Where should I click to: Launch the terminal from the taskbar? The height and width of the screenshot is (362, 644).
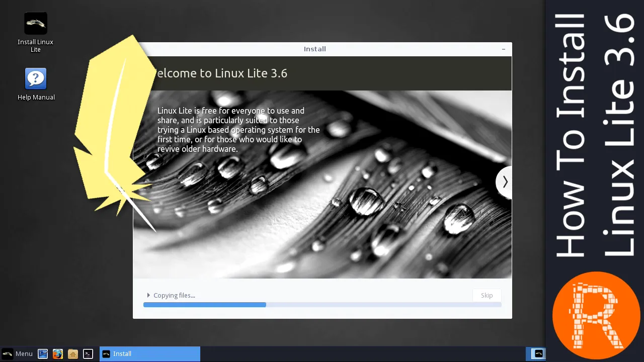tap(88, 354)
